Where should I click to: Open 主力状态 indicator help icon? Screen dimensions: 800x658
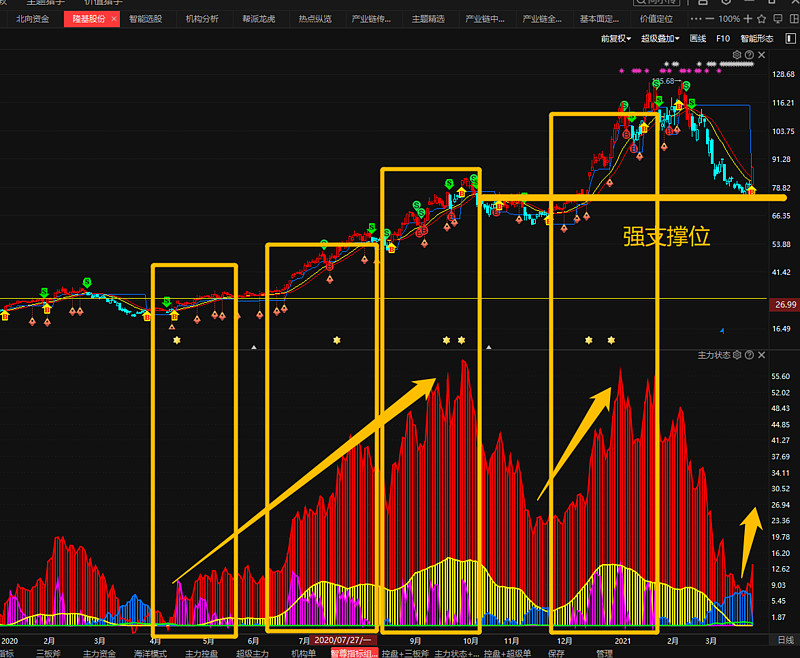(x=749, y=355)
